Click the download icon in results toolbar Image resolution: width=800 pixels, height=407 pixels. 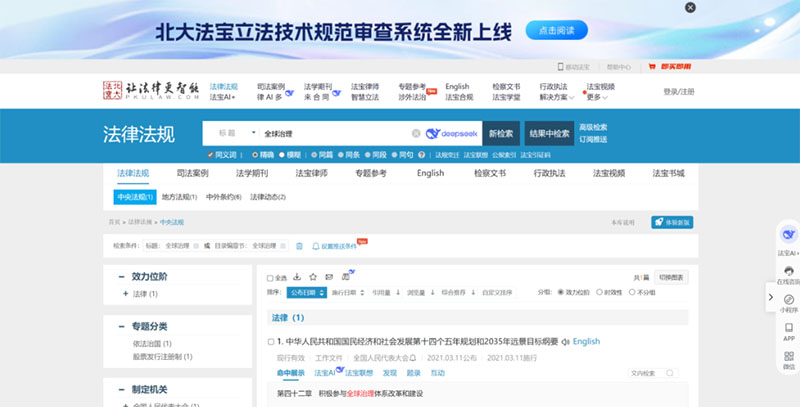pos(297,276)
